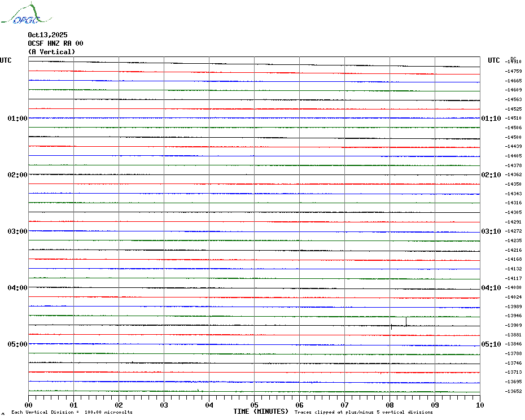Viewport: 525px width, 420px height.
Task: Click 'Each Vertical Division = 100.00 microvolts' note
Action: tap(72, 412)
